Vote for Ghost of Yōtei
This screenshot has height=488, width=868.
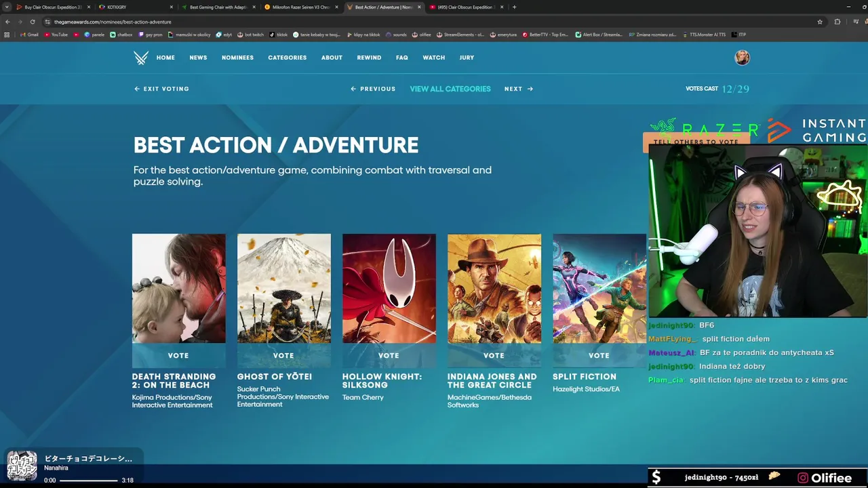click(x=283, y=356)
